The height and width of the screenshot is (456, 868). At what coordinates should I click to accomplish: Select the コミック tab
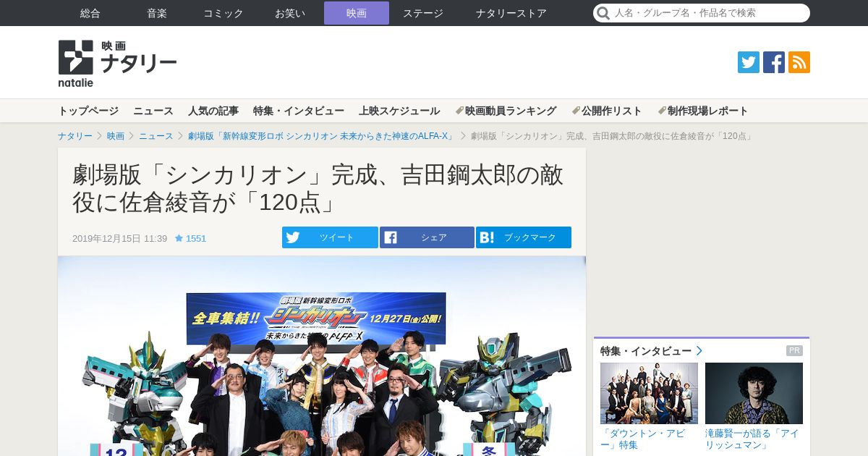pyautogui.click(x=224, y=13)
